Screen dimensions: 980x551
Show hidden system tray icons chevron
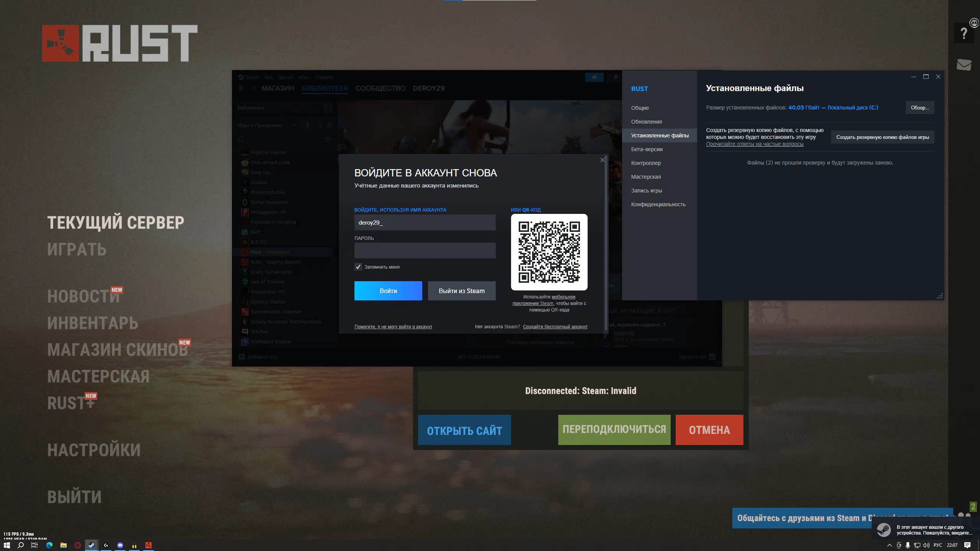[890, 545]
